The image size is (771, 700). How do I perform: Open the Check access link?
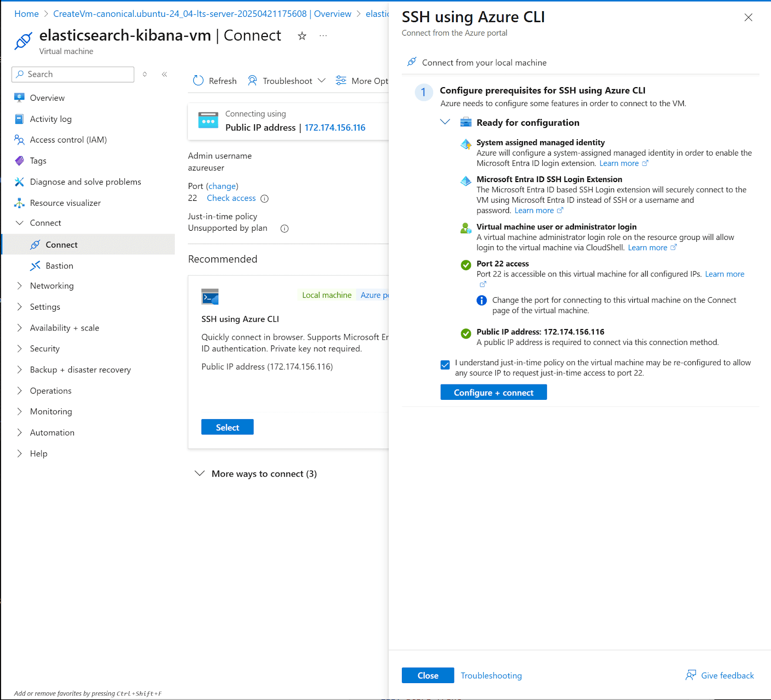tap(231, 198)
